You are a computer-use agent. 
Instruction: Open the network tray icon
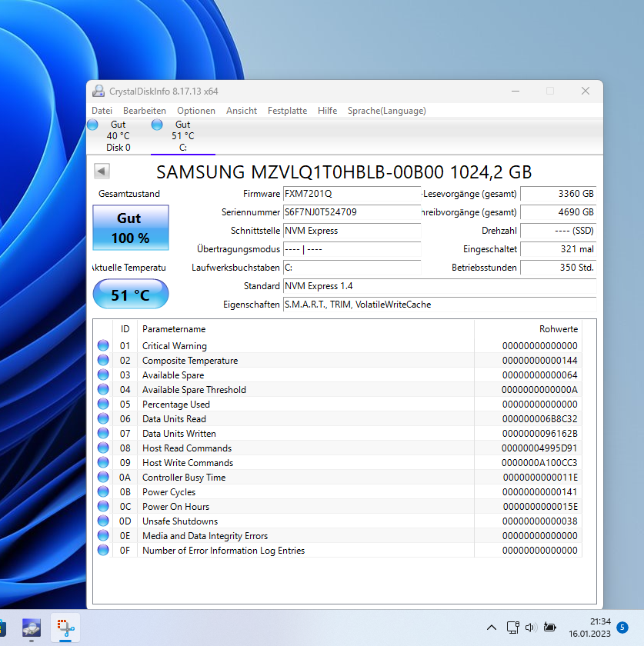point(512,628)
